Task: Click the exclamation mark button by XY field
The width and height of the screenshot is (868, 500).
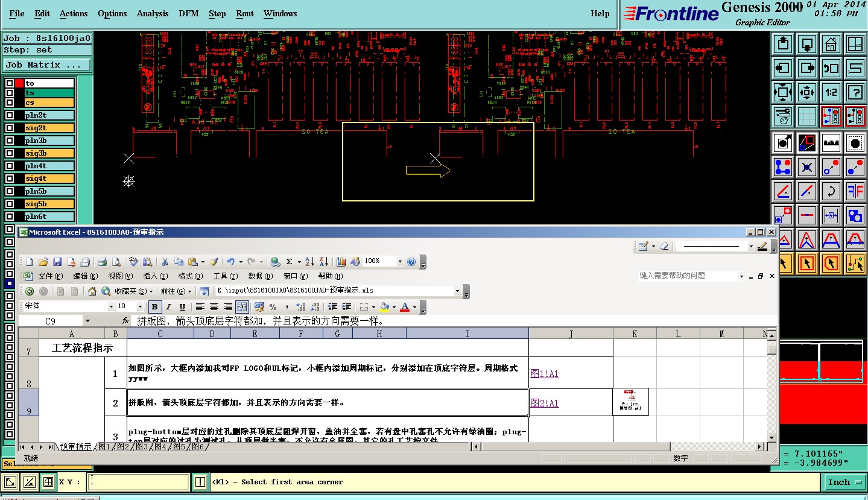Action: pos(200,482)
